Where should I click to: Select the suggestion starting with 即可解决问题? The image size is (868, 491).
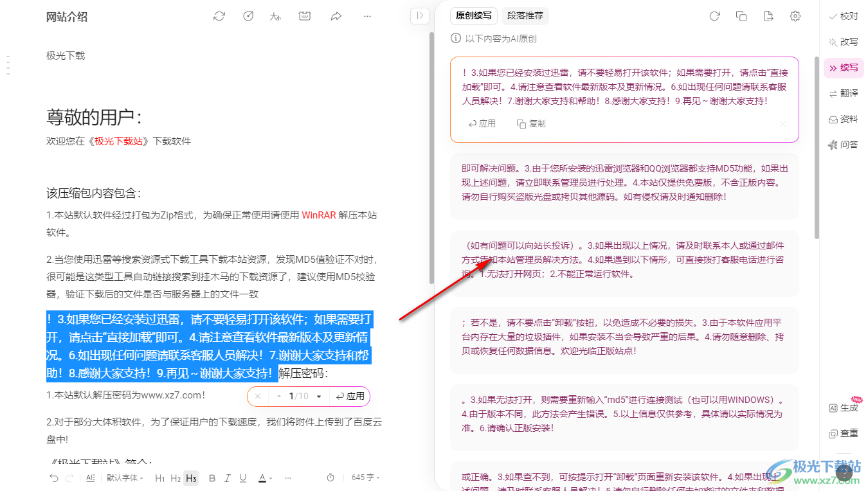[x=624, y=186]
